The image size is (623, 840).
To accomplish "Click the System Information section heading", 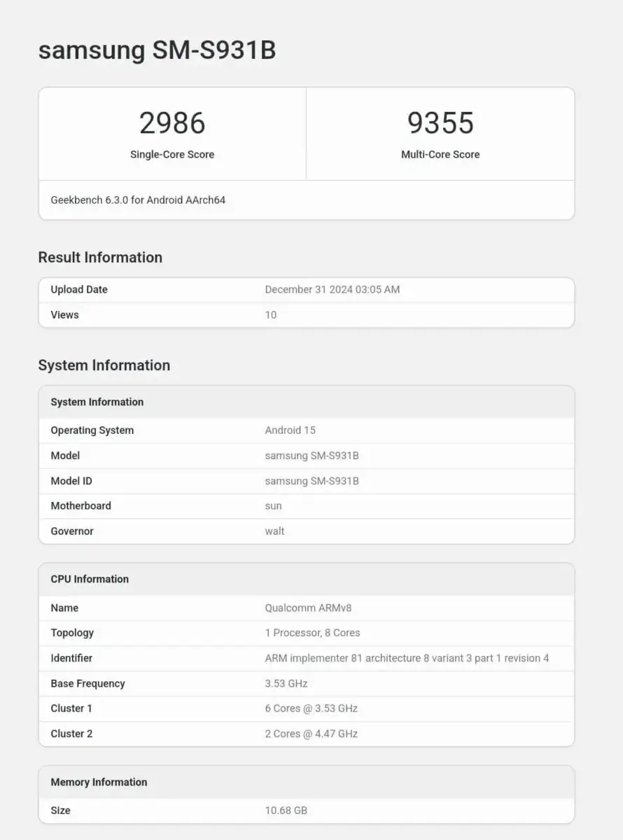I will pyautogui.click(x=104, y=365).
